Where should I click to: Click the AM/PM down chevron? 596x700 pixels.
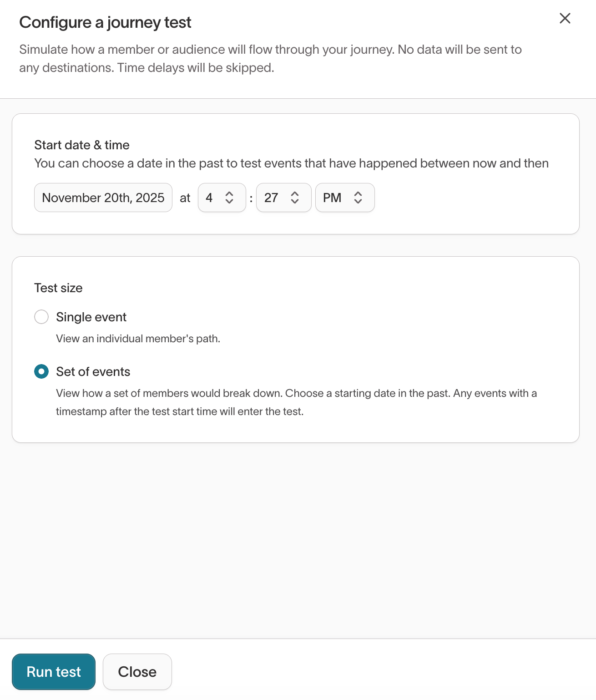point(358,202)
